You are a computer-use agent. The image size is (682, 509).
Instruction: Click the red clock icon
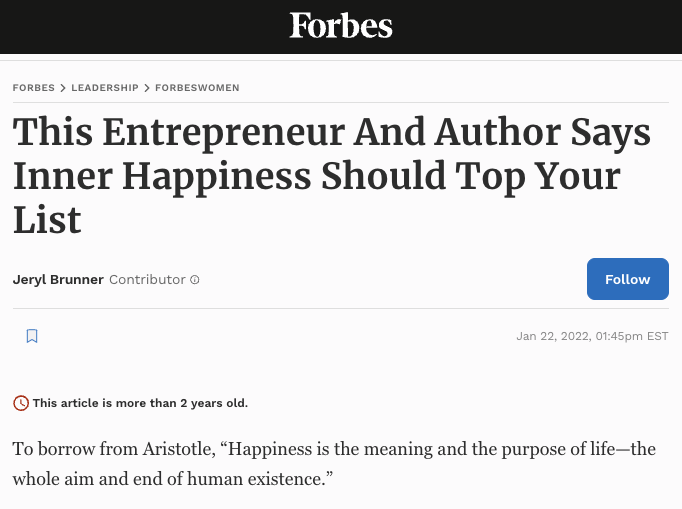21,403
